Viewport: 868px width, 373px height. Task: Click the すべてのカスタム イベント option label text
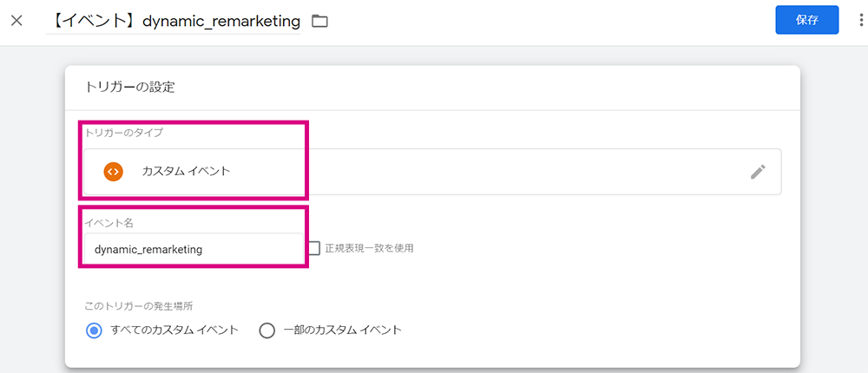(x=174, y=330)
